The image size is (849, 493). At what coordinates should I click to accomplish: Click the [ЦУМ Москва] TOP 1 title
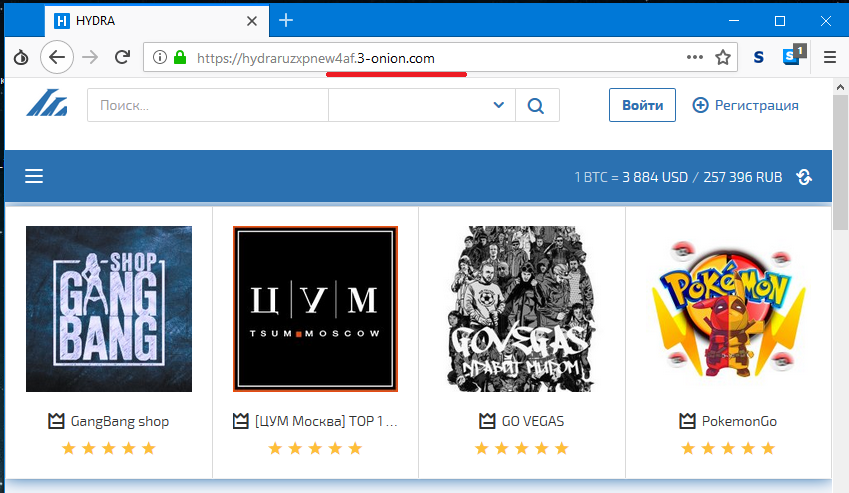[326, 421]
